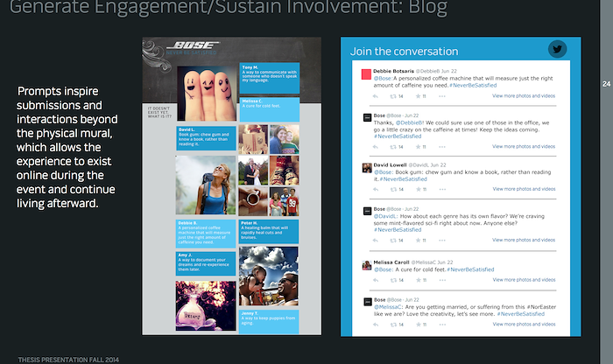This screenshot has height=364, width=613.
Task: View more photos and videos under Debbie's tweet
Action: tap(524, 96)
